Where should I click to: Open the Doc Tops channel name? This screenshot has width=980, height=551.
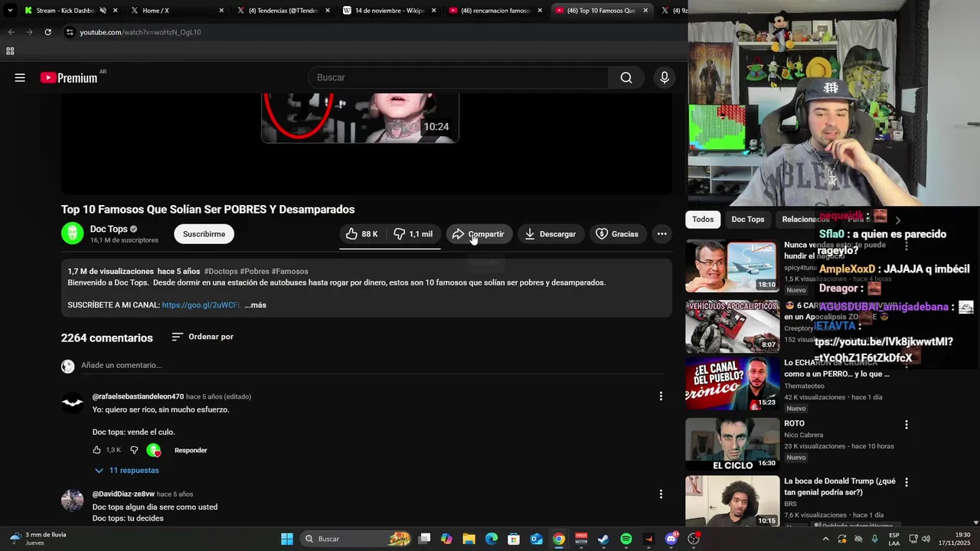[109, 229]
